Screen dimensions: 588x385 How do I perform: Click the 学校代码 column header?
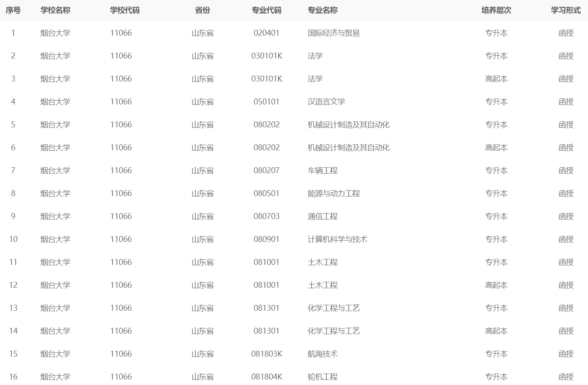tap(125, 10)
